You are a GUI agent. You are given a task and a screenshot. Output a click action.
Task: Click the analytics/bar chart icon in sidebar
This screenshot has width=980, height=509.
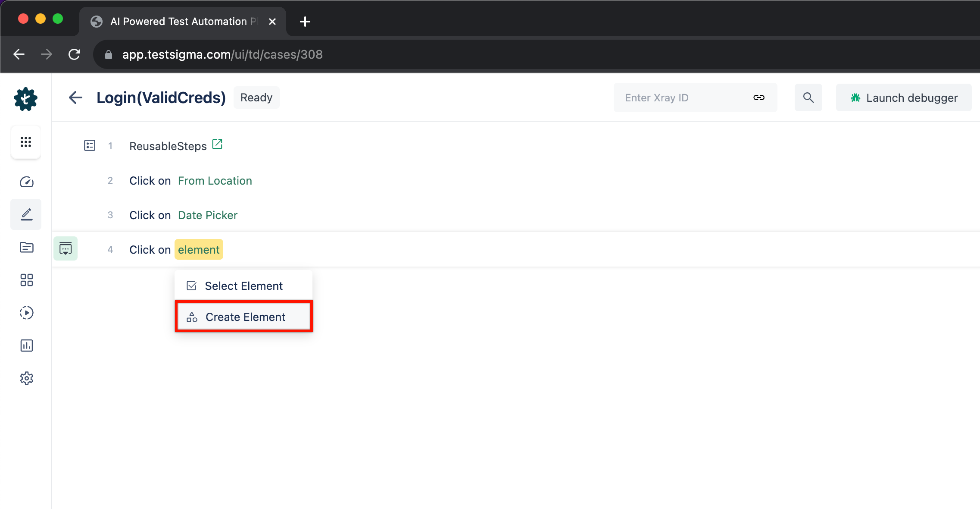[x=26, y=345]
